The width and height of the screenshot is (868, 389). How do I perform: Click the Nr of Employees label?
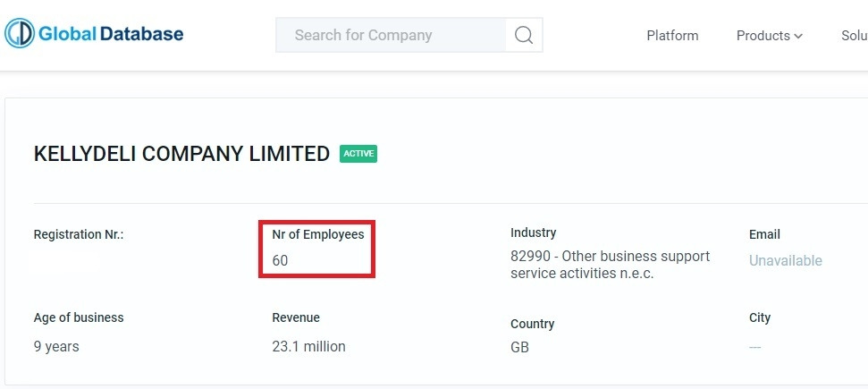tap(318, 234)
